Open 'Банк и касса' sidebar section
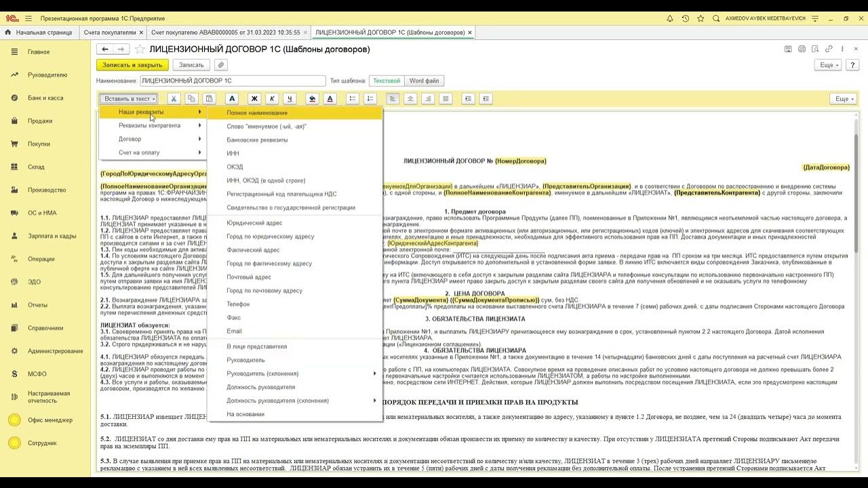 pyautogui.click(x=45, y=98)
